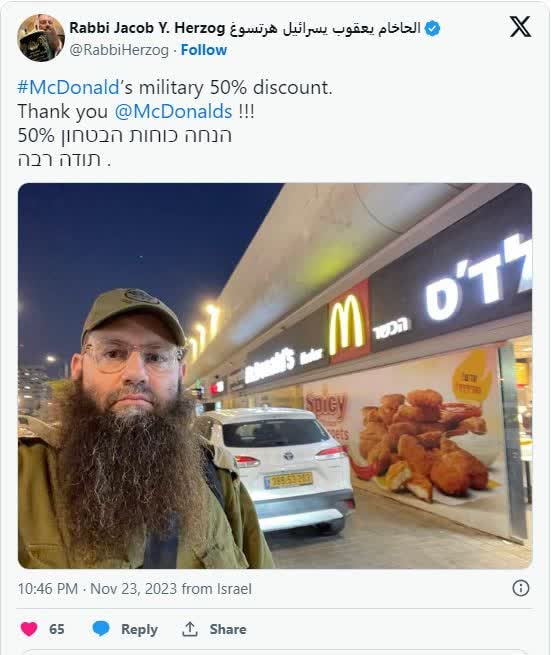Click the reply speech bubble icon
The height and width of the screenshot is (655, 551).
[x=101, y=629]
